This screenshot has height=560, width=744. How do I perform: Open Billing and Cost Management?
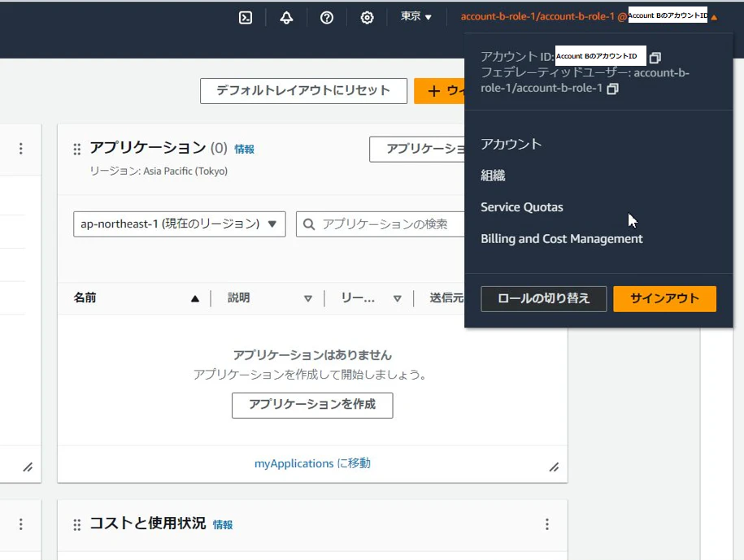tap(562, 238)
